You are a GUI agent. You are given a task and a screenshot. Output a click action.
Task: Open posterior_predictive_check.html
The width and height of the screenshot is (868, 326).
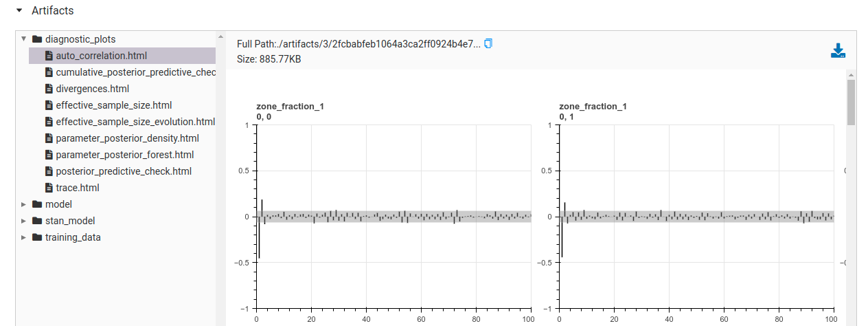point(124,171)
